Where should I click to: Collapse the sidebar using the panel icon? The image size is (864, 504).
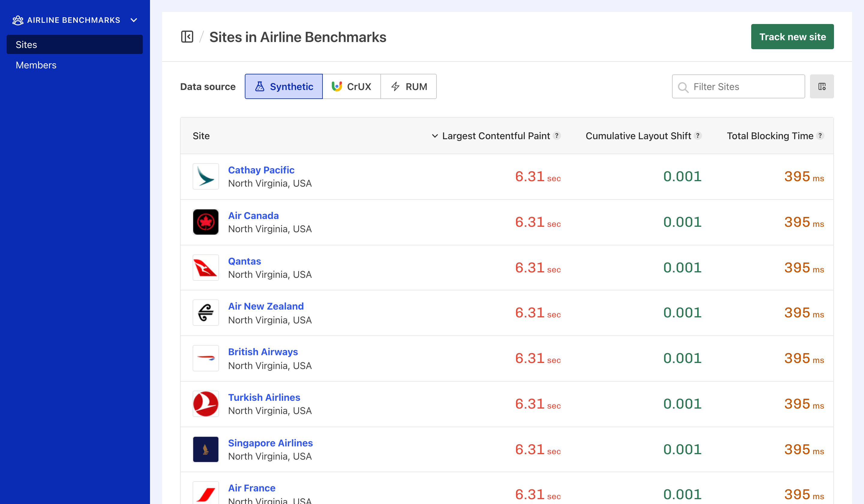(x=187, y=37)
